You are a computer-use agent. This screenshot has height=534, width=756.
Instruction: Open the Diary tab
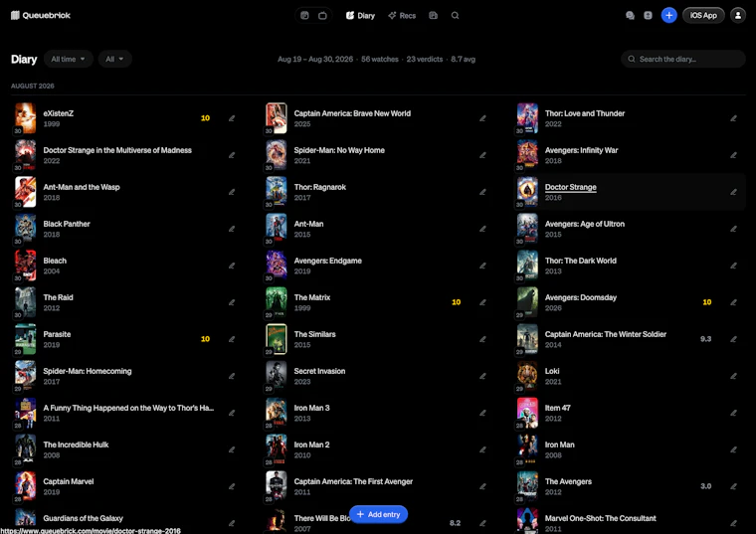coord(360,16)
